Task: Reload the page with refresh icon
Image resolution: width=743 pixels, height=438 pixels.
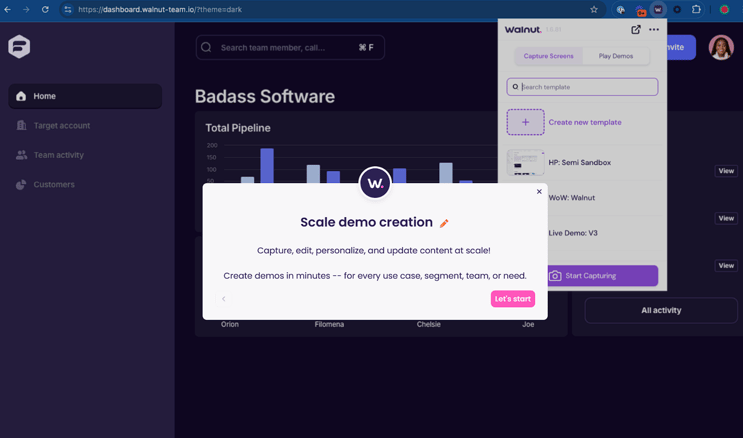Action: (x=45, y=9)
